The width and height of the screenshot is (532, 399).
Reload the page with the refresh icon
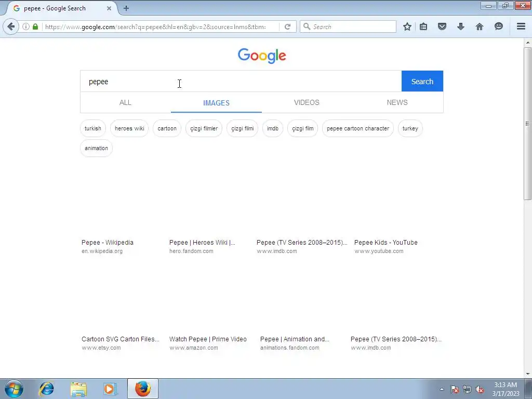click(288, 26)
